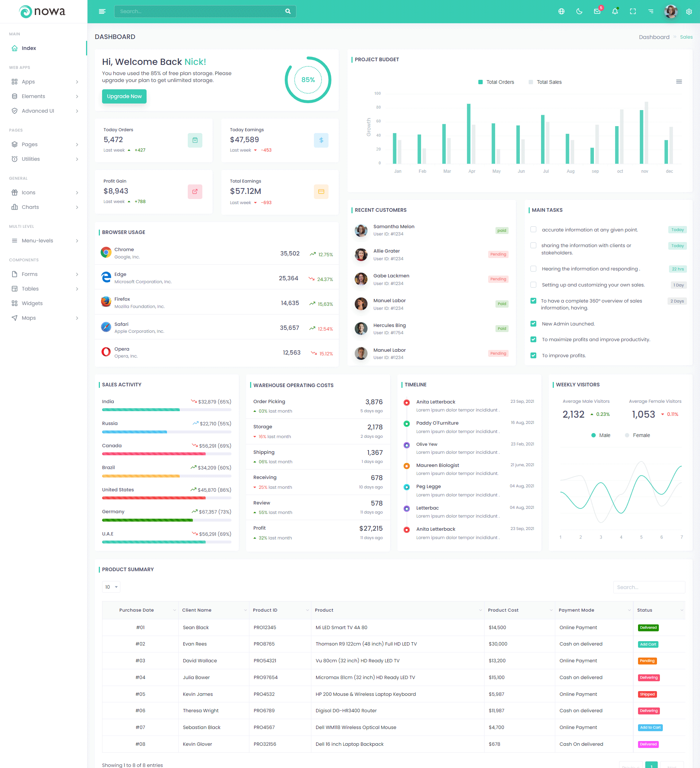The image size is (700, 768).
Task: Open Project Budget chart menu icon
Action: 678,82
